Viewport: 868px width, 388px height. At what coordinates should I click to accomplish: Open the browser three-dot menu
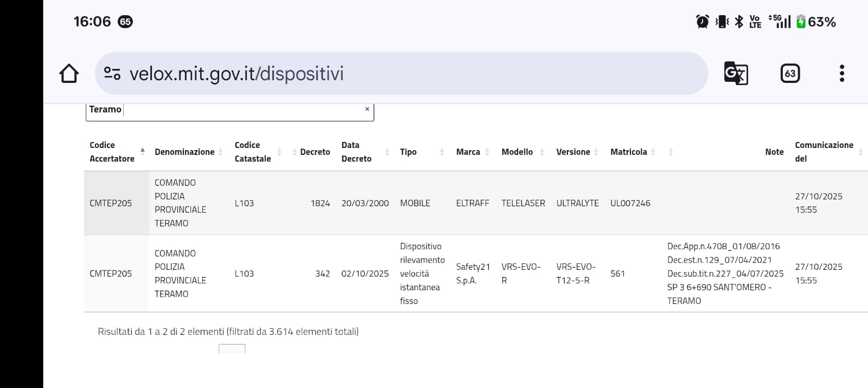[841, 73]
